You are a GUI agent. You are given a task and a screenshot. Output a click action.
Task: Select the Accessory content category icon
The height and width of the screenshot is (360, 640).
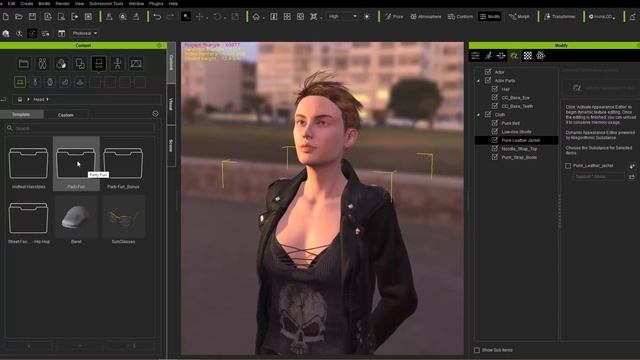tap(99, 64)
